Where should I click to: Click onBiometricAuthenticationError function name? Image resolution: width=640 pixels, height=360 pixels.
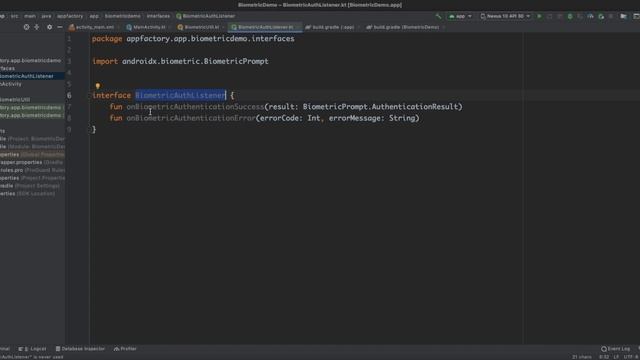(191, 118)
